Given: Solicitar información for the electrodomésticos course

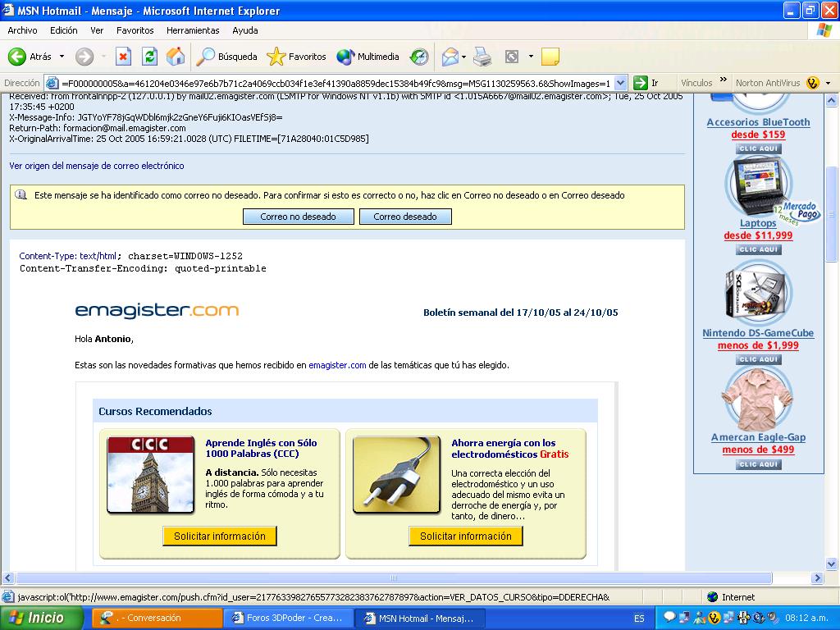Looking at the screenshot, I should click(x=466, y=536).
